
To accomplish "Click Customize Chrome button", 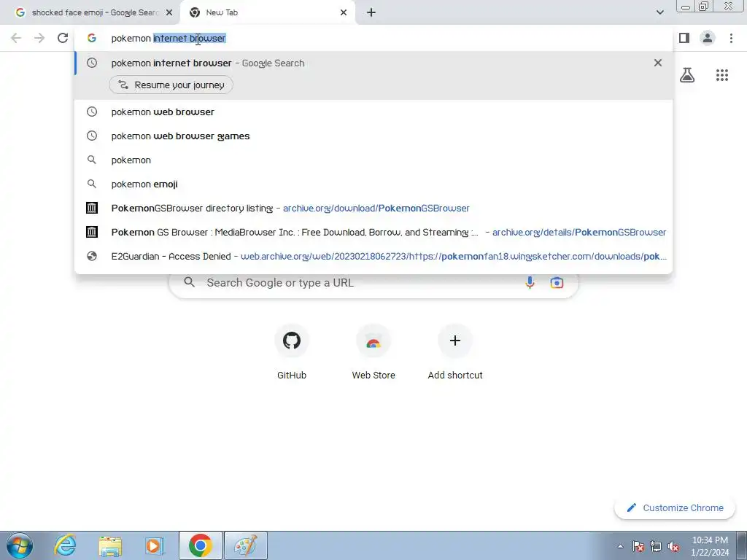I will [x=675, y=507].
